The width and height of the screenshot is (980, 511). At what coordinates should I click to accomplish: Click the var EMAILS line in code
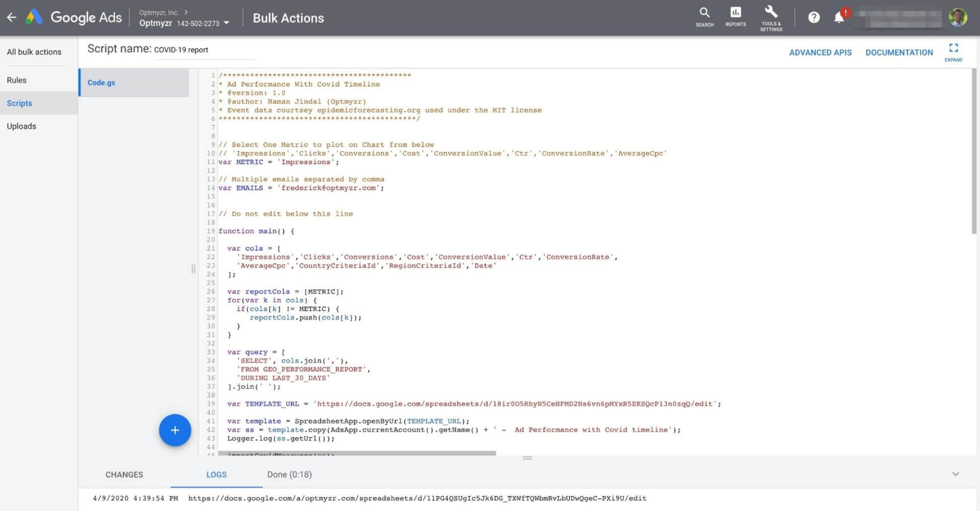301,188
